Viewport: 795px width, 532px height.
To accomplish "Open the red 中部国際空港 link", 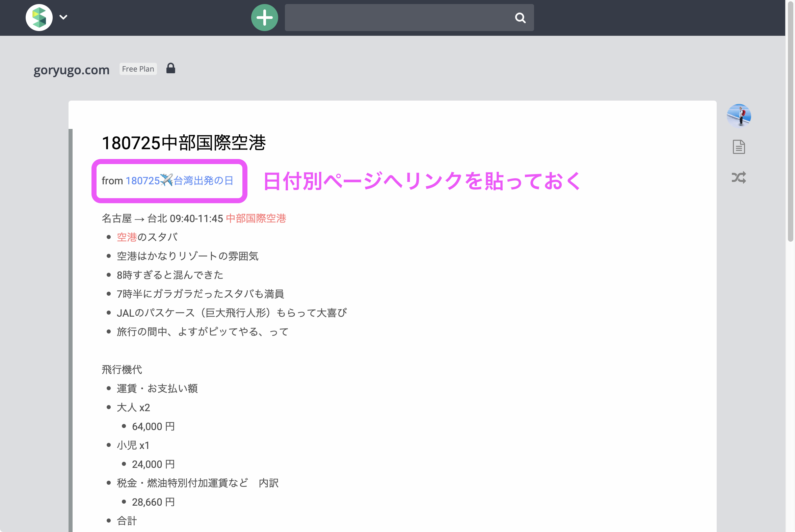I will (x=256, y=218).
